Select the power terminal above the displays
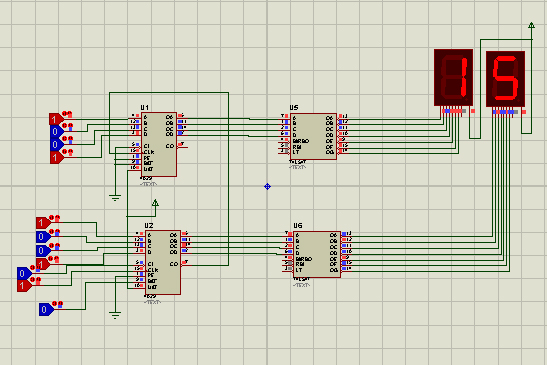The width and height of the screenshot is (547, 365). point(531,25)
